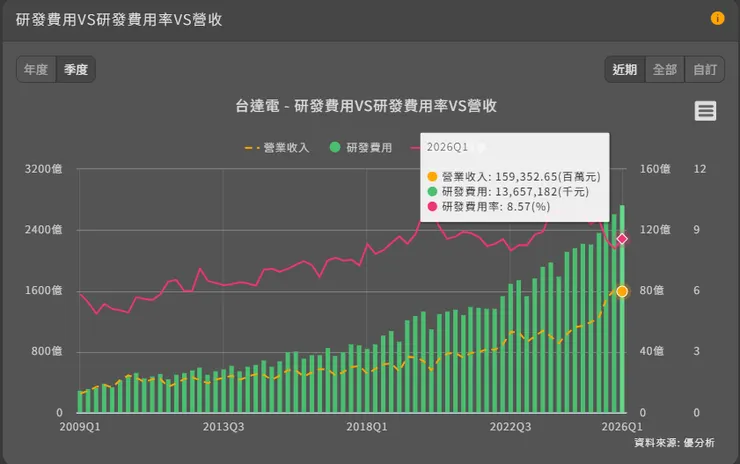
Task: Click the 40億 right axis label
Action: click(652, 352)
